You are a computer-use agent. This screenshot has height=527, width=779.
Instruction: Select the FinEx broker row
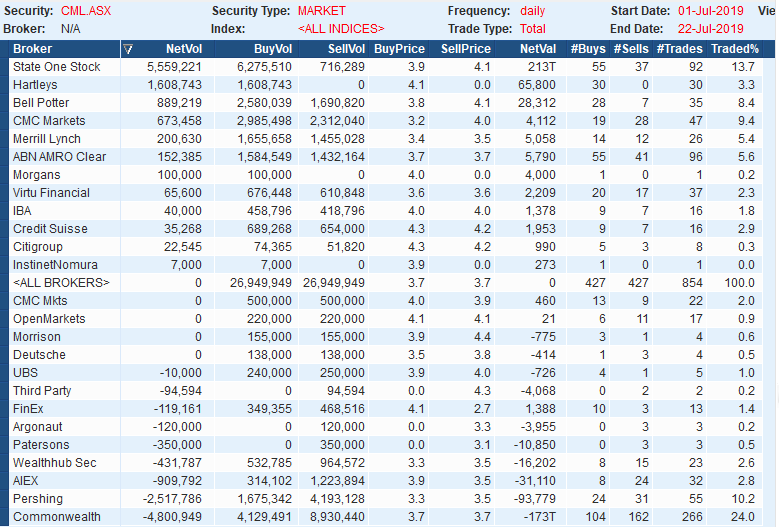pos(386,409)
